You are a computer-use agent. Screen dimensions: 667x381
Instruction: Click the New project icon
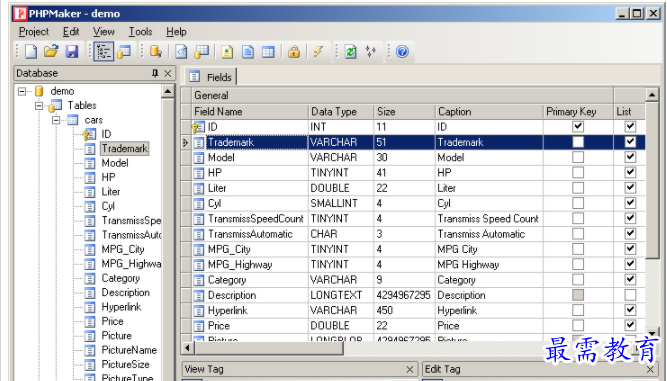click(31, 51)
